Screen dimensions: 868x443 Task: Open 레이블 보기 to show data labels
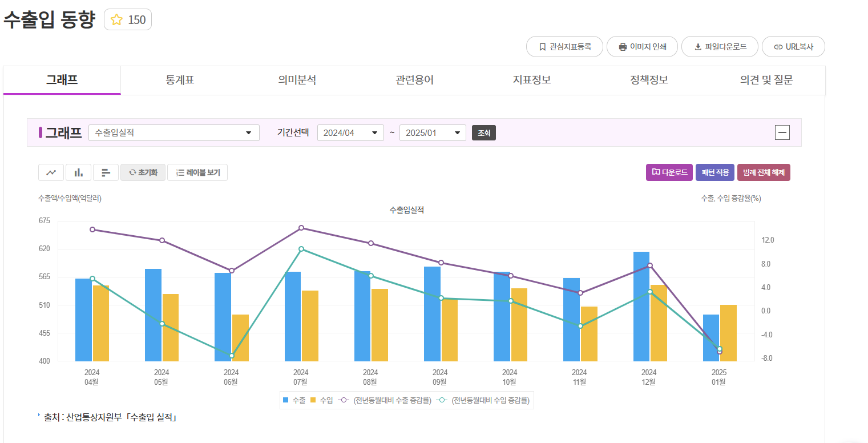click(197, 172)
